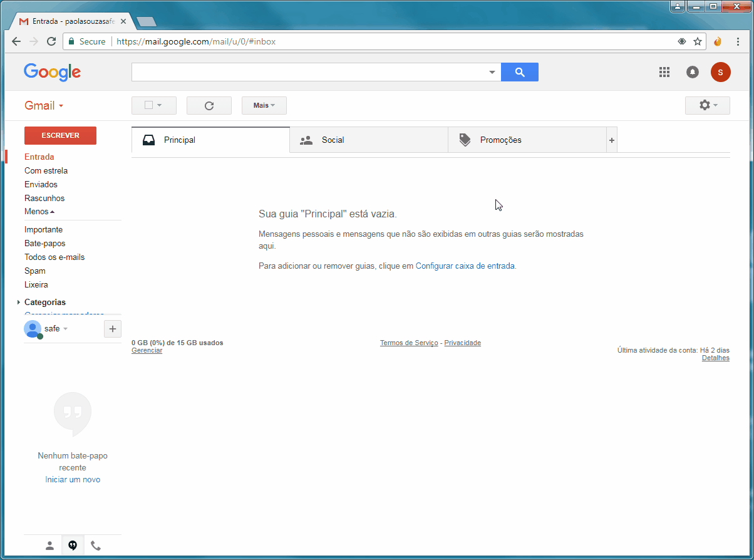Switch to the Social tab
This screenshot has height=560, width=754.
(369, 140)
